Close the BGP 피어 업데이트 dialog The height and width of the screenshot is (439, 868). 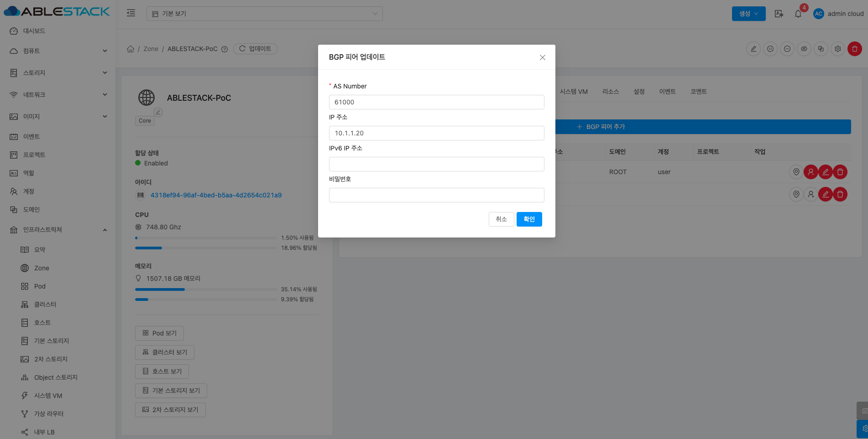[543, 57]
